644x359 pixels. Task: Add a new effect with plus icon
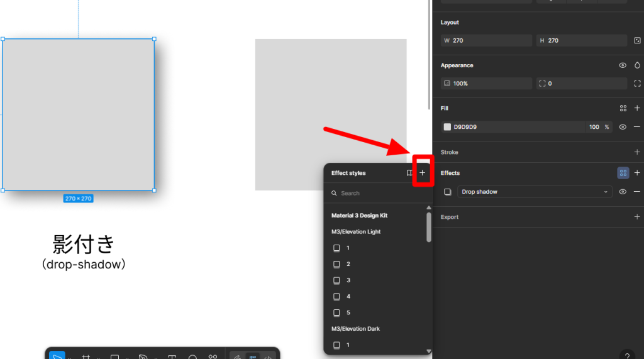click(637, 173)
